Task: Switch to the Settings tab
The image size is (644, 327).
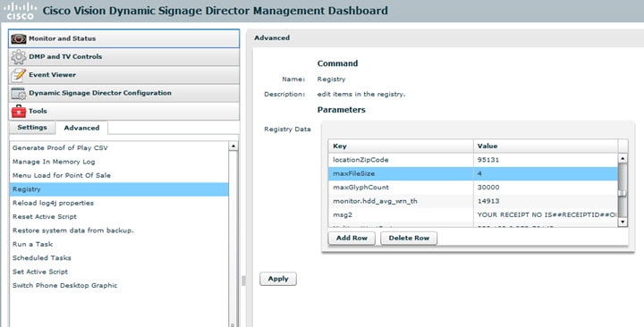Action: tap(32, 128)
